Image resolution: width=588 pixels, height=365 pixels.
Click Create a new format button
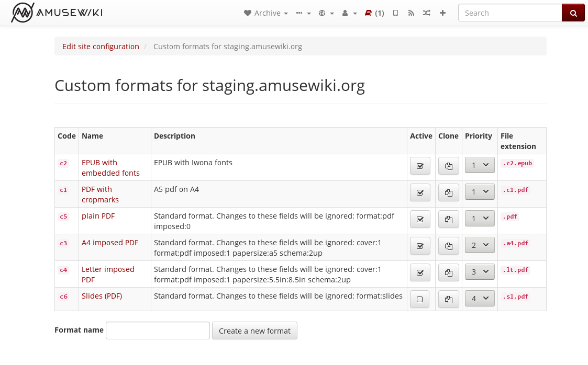coord(254,330)
